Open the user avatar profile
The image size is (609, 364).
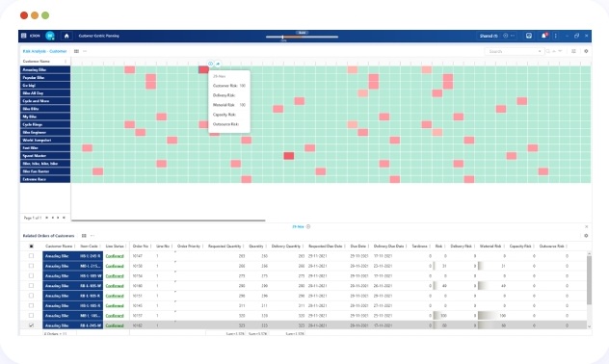50,36
